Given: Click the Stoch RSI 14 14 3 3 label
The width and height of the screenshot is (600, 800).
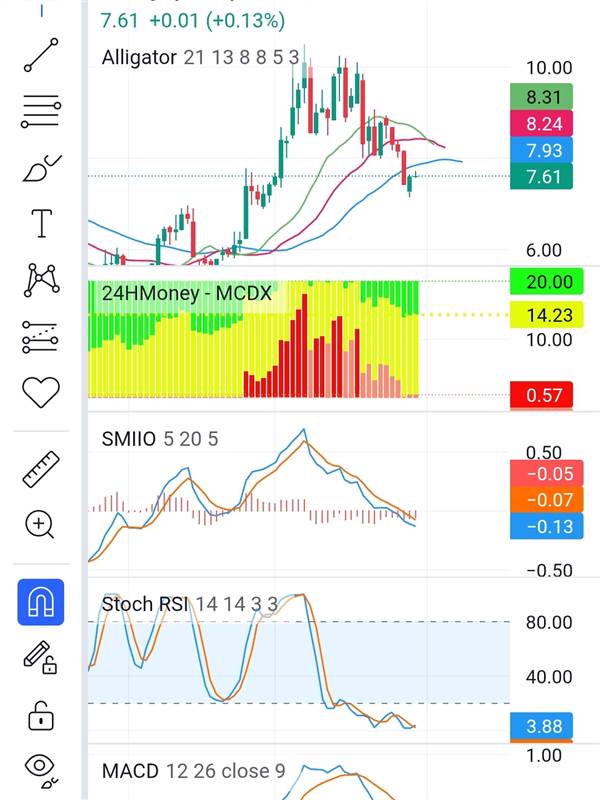Looking at the screenshot, I should (190, 605).
